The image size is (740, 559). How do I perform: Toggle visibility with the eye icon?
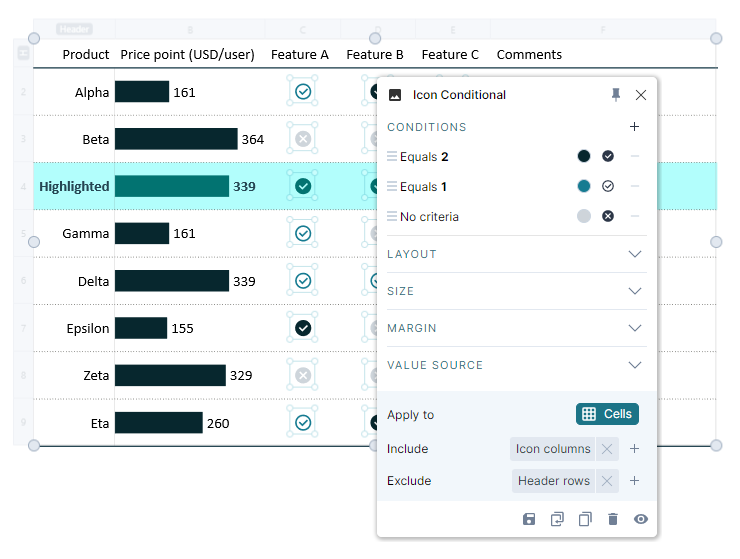(x=641, y=519)
